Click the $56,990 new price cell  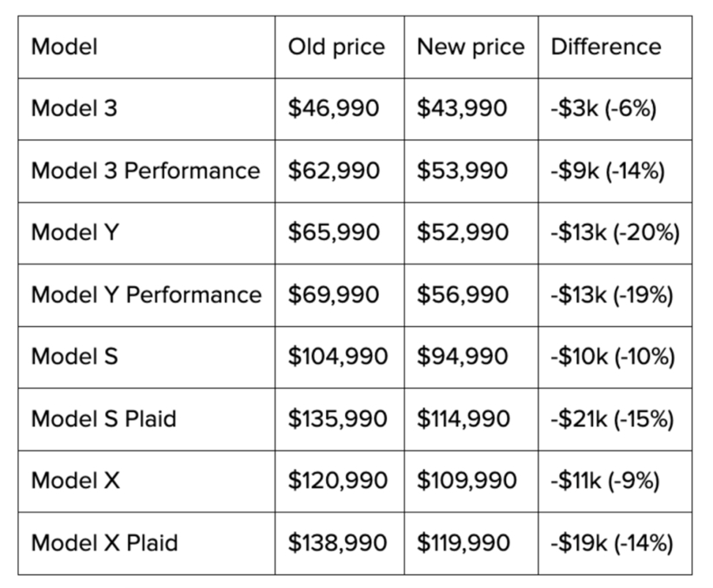click(x=463, y=295)
